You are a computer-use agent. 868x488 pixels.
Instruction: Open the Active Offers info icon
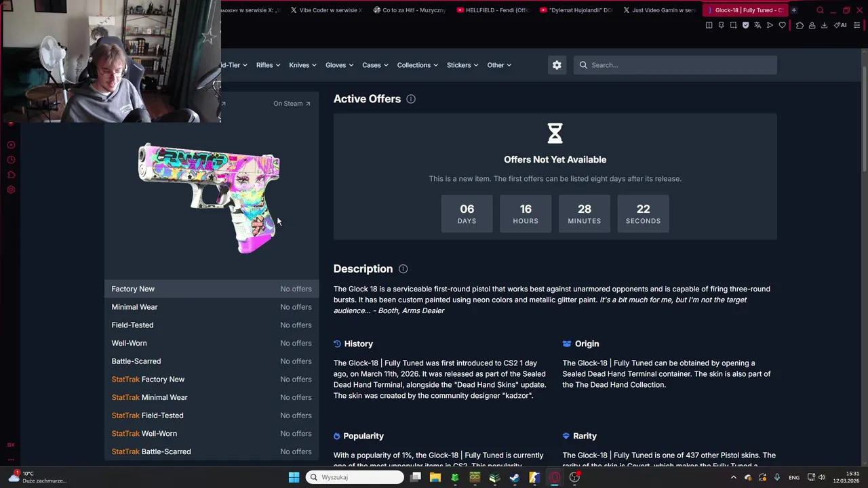pos(411,99)
